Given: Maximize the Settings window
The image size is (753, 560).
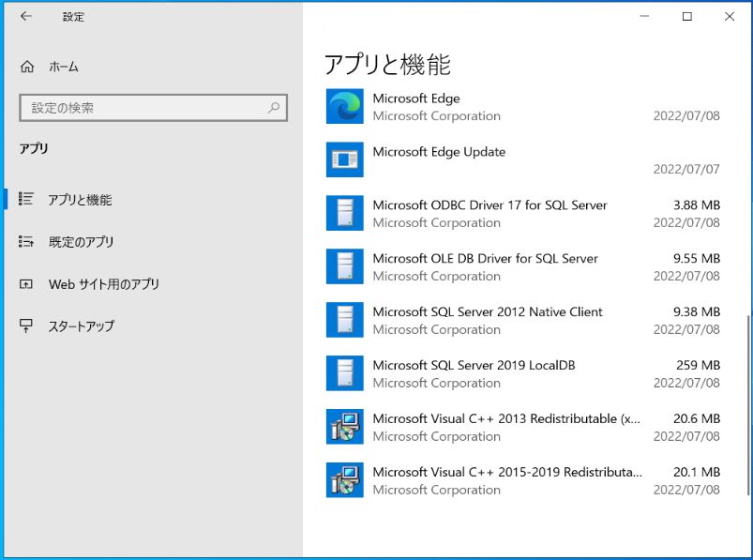Looking at the screenshot, I should click(x=686, y=16).
